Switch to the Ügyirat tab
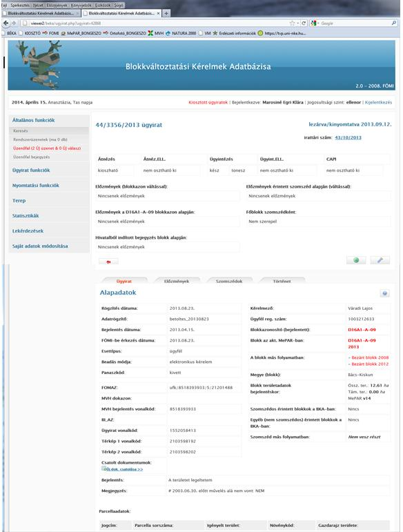Screen dimensions: 403x532 [124, 281]
